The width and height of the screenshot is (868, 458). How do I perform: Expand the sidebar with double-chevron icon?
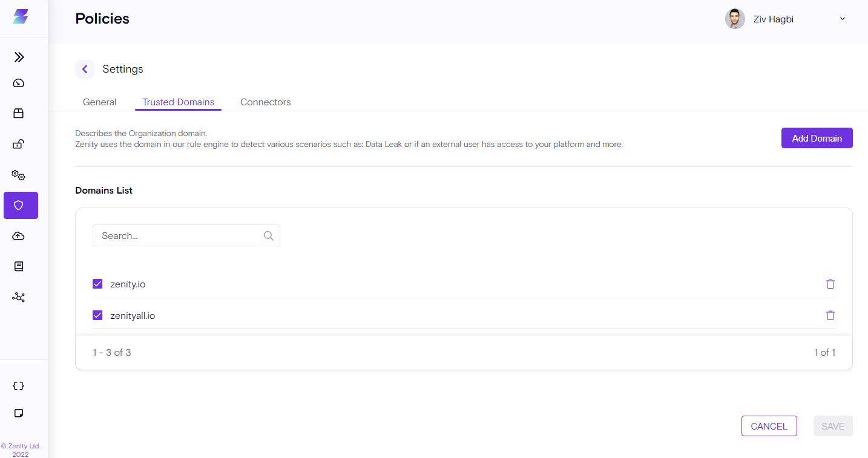(19, 57)
